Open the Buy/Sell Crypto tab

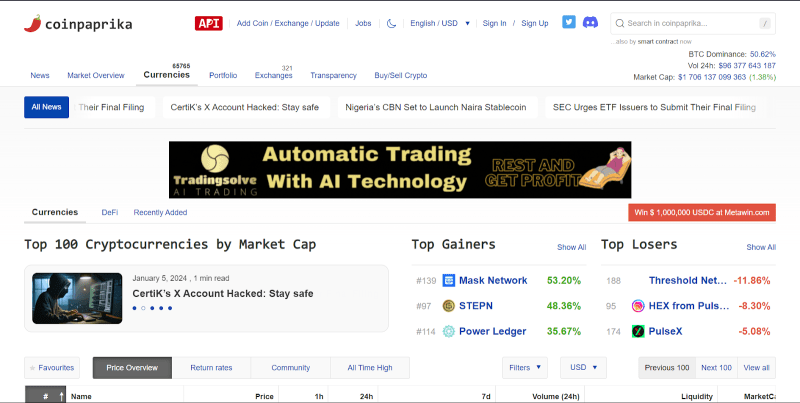401,75
